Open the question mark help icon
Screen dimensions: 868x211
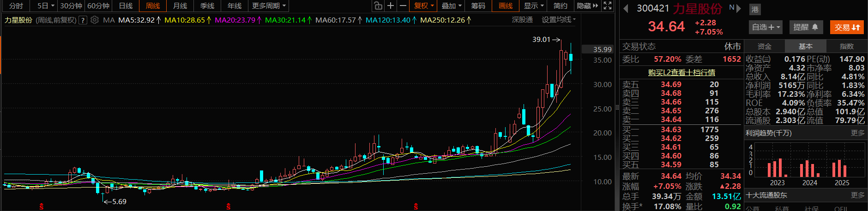[83, 20]
